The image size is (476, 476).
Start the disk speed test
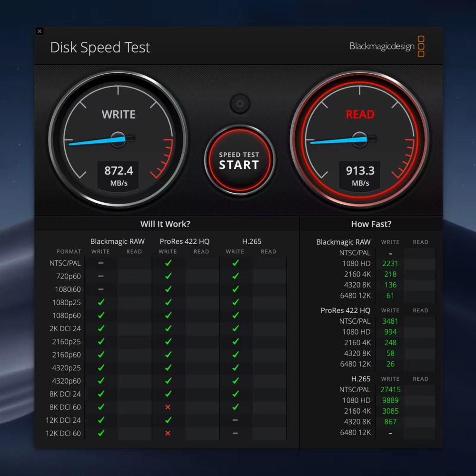239,160
